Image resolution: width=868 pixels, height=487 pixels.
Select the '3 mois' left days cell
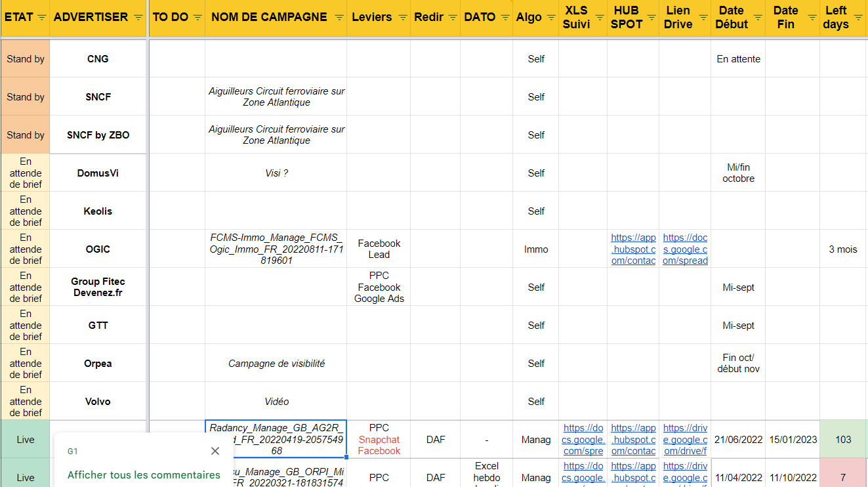843,249
